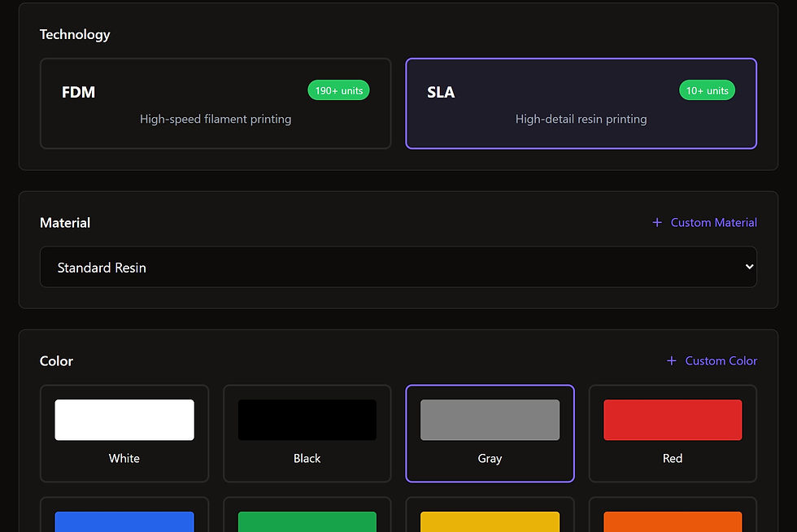Click the 10+ units badge
This screenshot has width=797, height=532.
click(707, 90)
